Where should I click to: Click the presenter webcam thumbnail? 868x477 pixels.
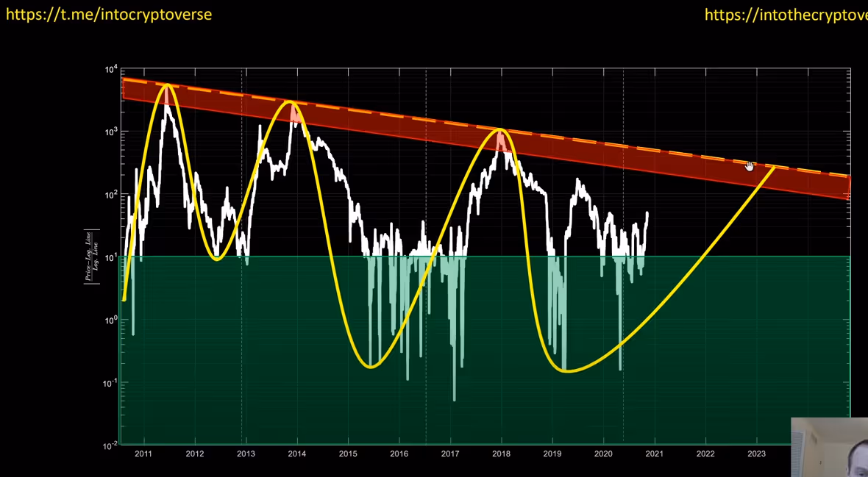[829, 447]
